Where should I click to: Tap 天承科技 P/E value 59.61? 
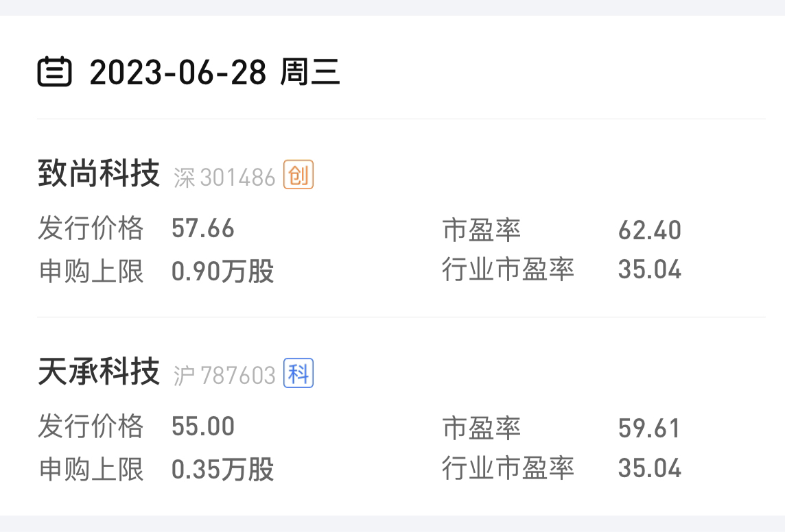pos(649,428)
